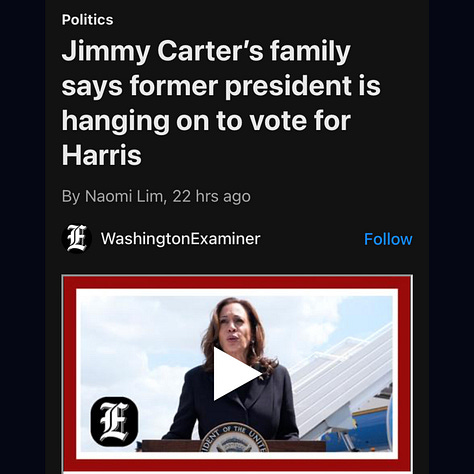Click the red border of the video frame
Image resolution: width=474 pixels, height=474 pixels.
click(x=237, y=282)
